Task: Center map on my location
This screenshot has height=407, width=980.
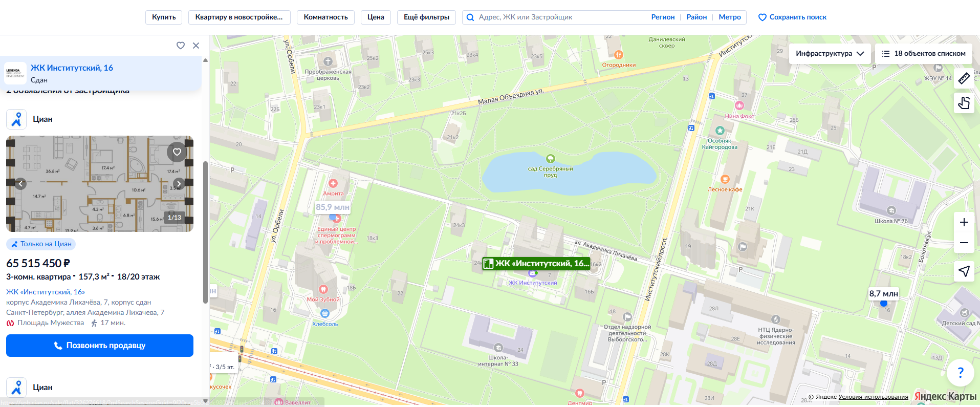Action: point(964,271)
